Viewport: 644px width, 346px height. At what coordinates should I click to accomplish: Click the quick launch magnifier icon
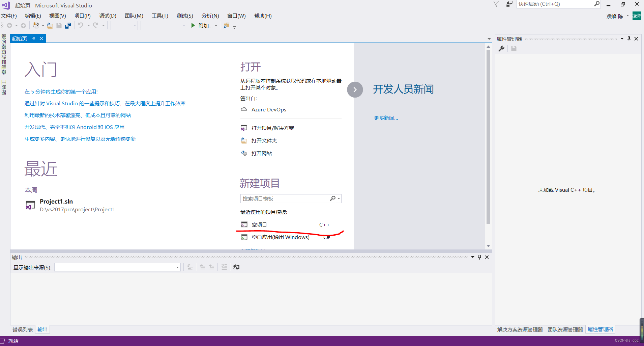(597, 4)
